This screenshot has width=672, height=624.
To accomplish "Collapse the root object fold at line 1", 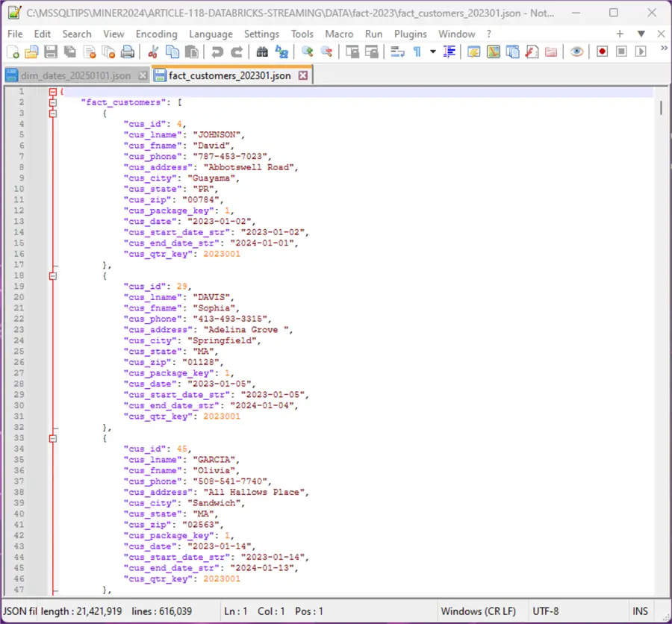I will point(53,92).
